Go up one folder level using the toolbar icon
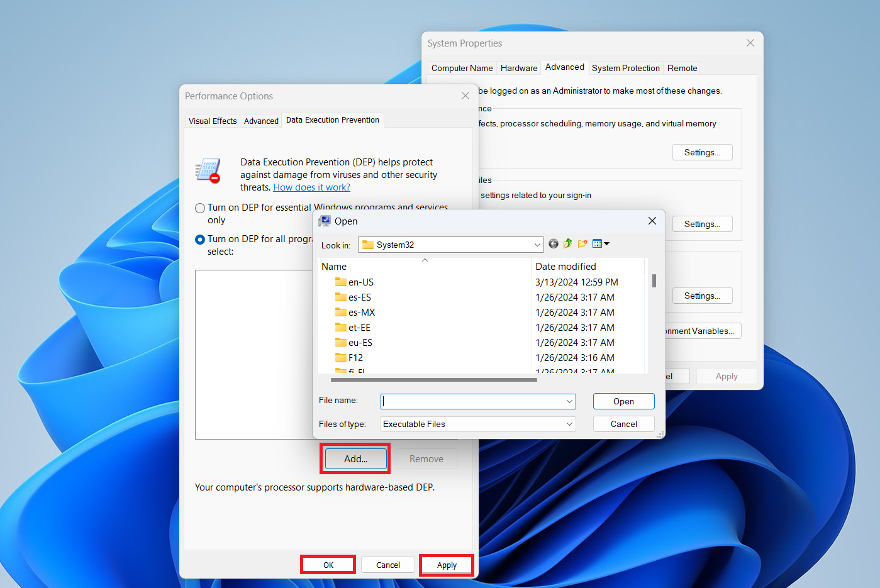This screenshot has width=880, height=588. (x=567, y=243)
